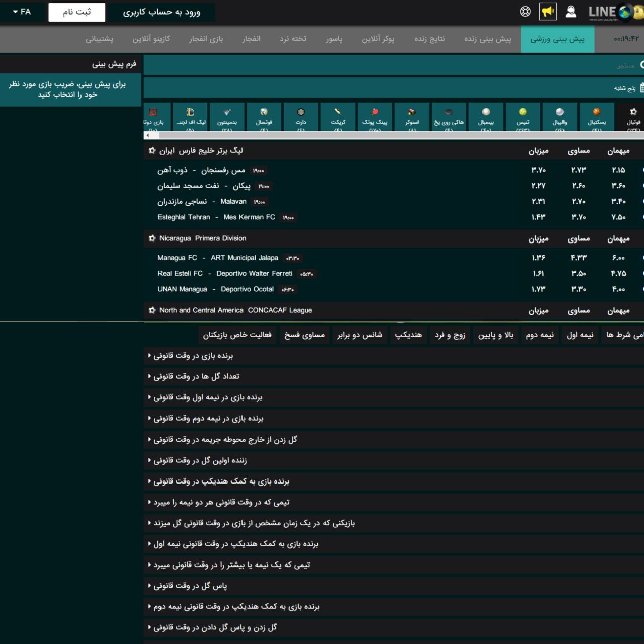Screen dimensions: 644x644
Task: Click the register (ثبت نام) button
Action: pyautogui.click(x=76, y=12)
